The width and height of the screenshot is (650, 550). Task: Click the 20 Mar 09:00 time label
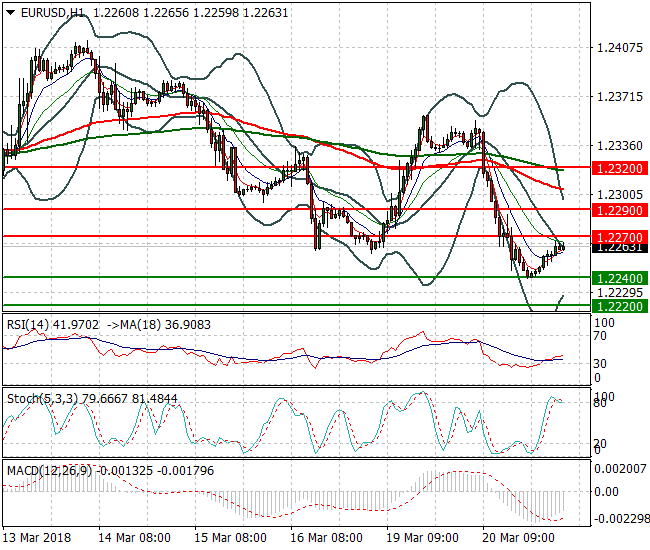pos(518,537)
